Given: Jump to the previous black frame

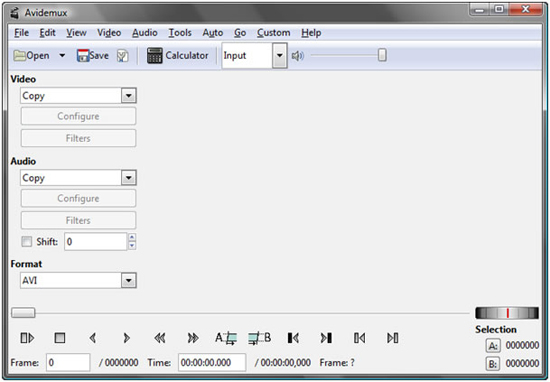Looking at the screenshot, I should [293, 338].
